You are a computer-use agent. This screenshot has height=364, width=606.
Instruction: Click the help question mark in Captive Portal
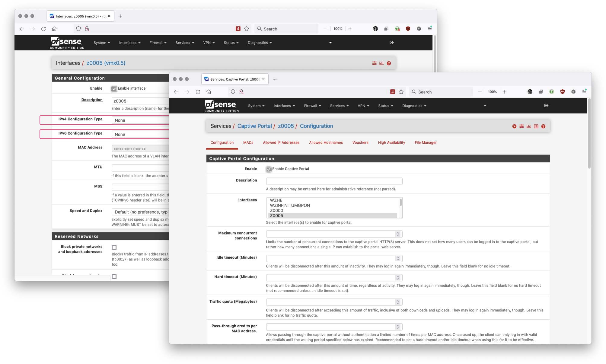543,126
